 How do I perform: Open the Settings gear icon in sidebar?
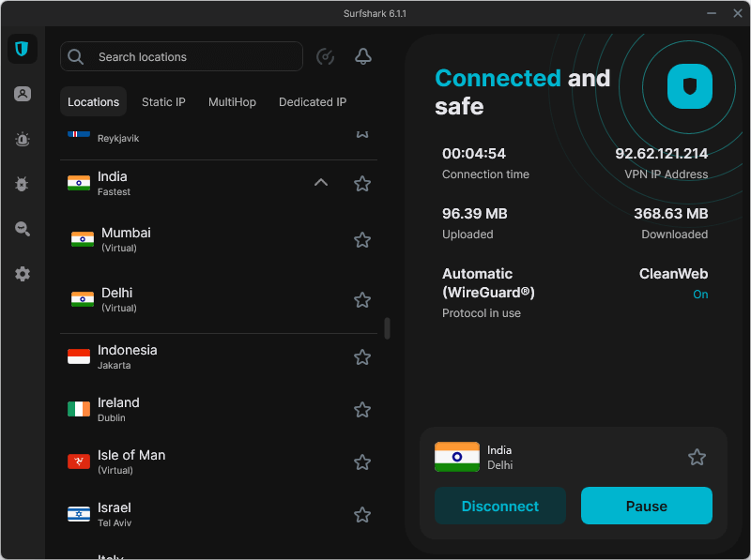[x=23, y=274]
